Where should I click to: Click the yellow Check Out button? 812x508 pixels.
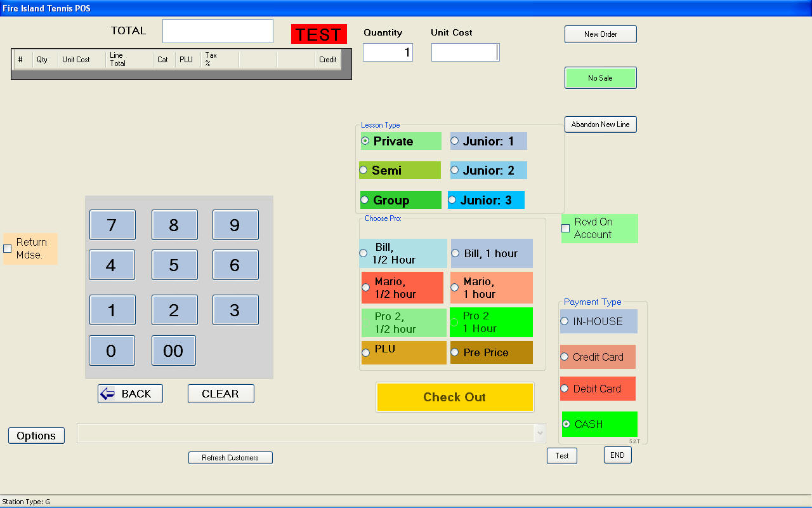(x=455, y=398)
